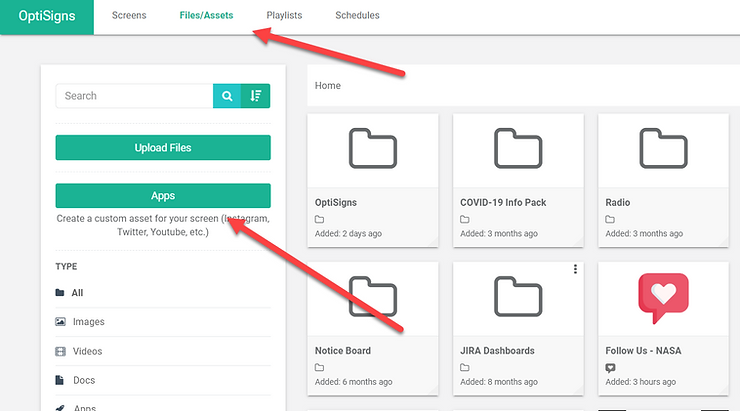This screenshot has width=740, height=411.
Task: Open the Follow Us - NASA heart thumbnail
Action: [x=664, y=298]
